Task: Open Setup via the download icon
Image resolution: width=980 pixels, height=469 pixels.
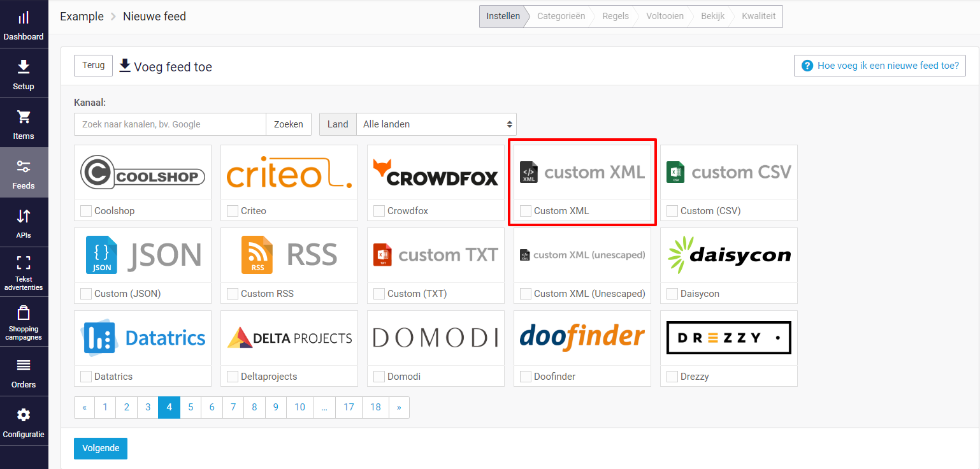Action: click(24, 67)
